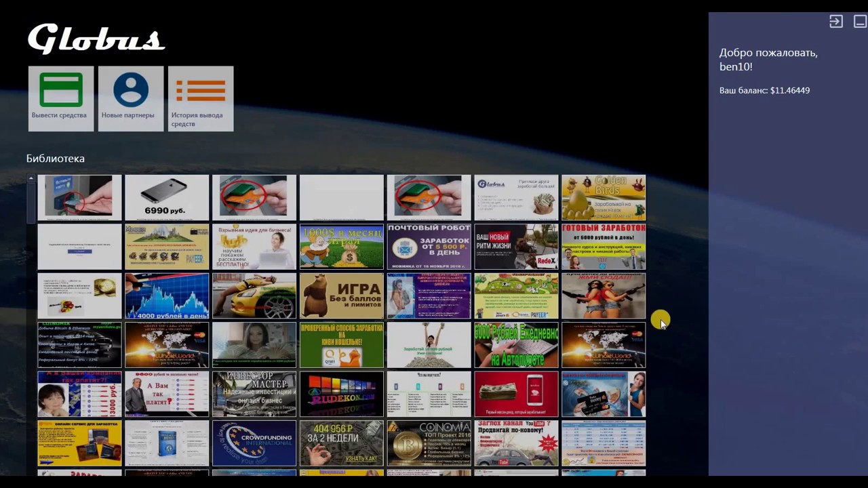Viewport: 868px width, 488px height.
Task: Open the two girls with guns thumbnail
Action: [x=604, y=296]
